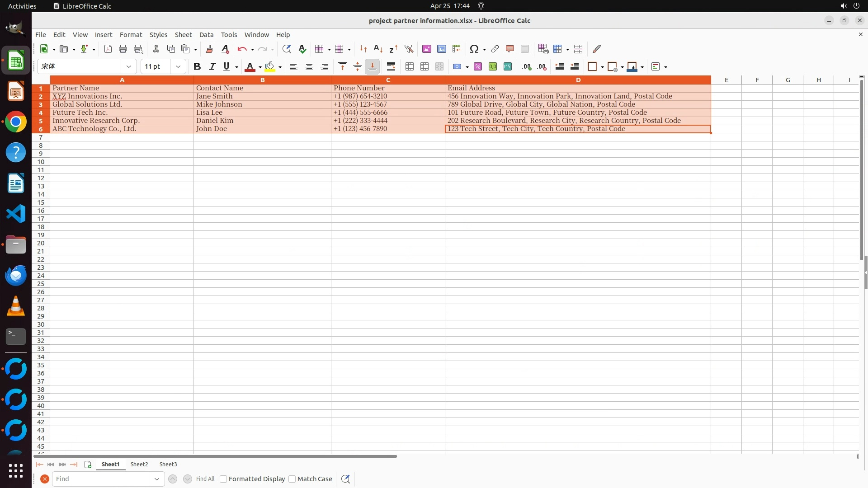
Task: Click the Find All button
Action: click(205, 479)
